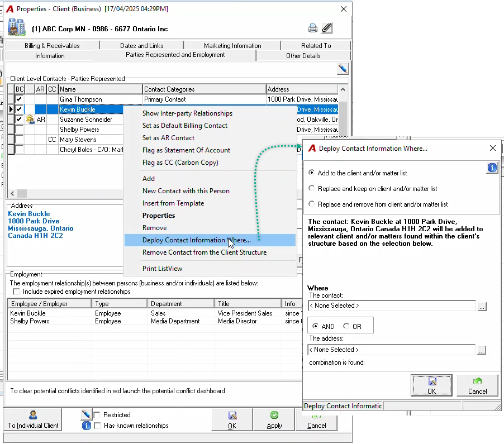Click the info icon beside Has known relationships
The height and width of the screenshot is (444, 504).
86,426
